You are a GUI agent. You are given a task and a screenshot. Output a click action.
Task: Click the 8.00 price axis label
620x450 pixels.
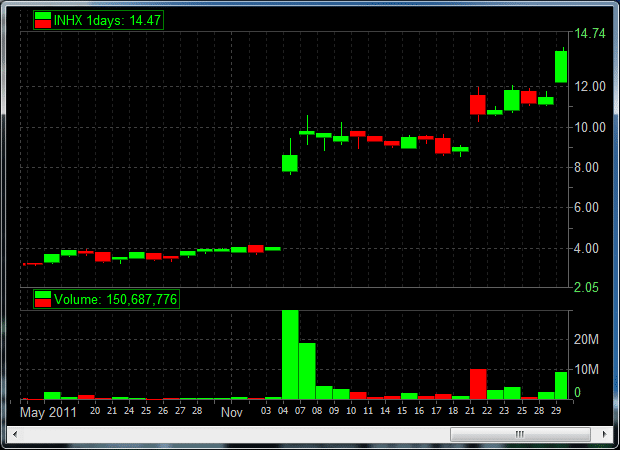tap(586, 167)
